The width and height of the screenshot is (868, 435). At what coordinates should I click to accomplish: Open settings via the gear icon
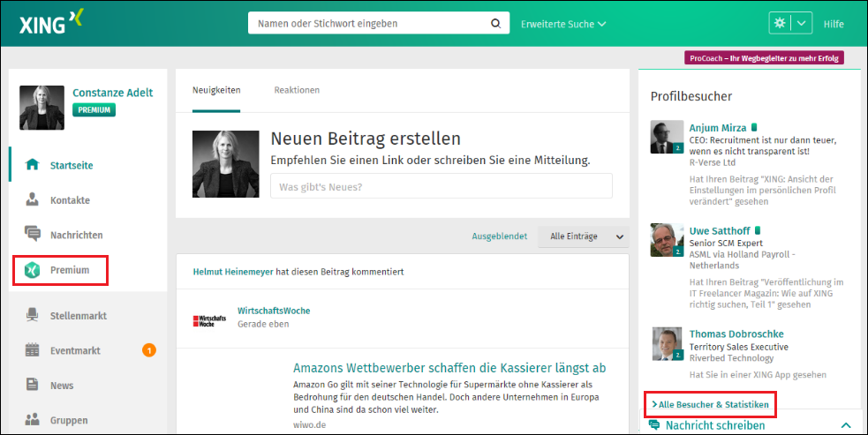[780, 23]
